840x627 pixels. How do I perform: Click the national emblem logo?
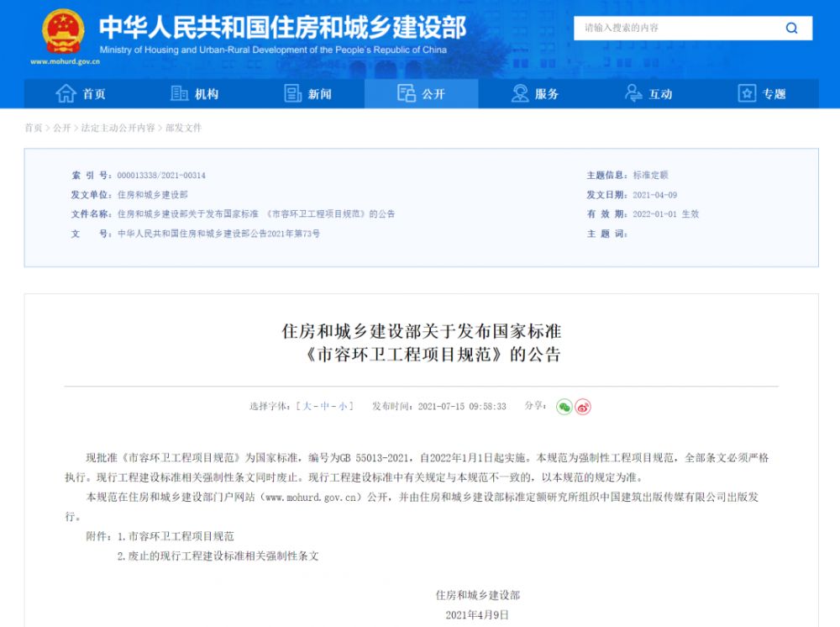click(62, 32)
